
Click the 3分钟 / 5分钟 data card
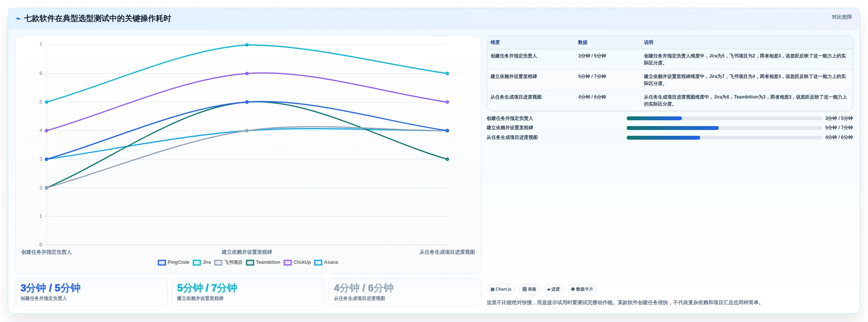(x=91, y=292)
